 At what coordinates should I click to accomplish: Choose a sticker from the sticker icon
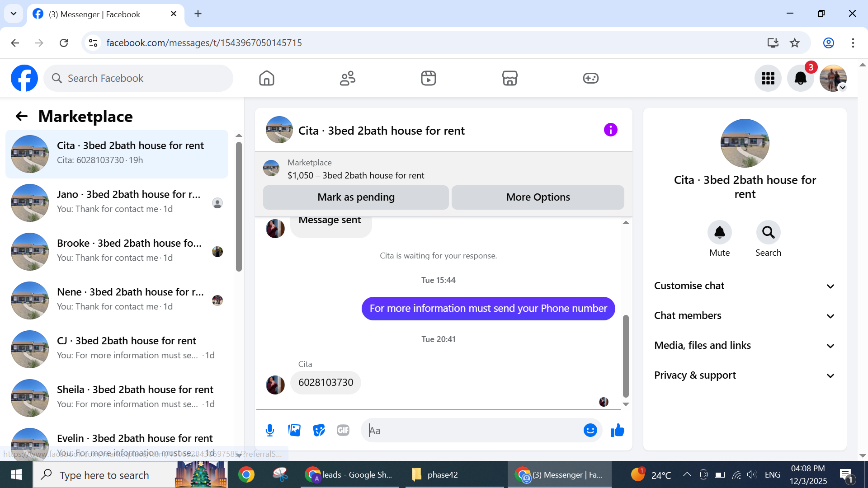pos(319,430)
